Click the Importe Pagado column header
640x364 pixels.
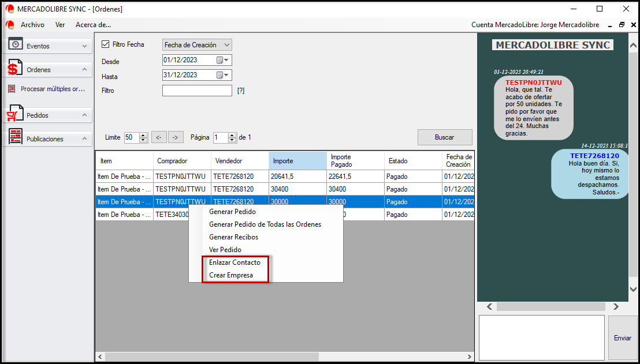click(x=355, y=161)
